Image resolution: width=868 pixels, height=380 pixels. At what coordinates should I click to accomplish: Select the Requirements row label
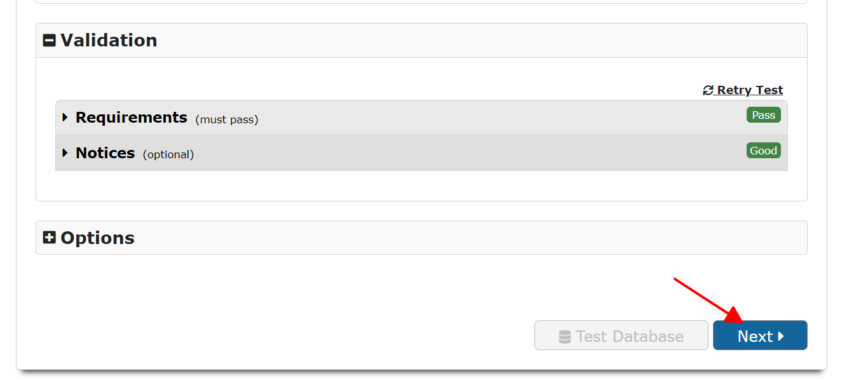click(131, 118)
